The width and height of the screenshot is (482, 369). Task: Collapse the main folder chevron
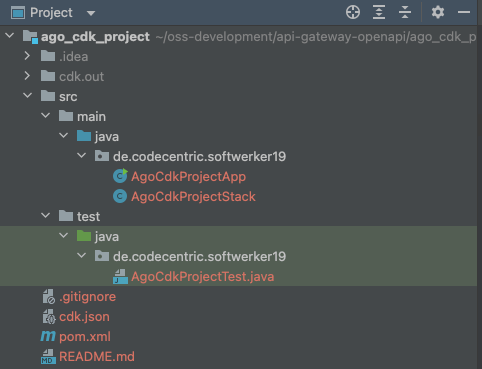(x=45, y=116)
